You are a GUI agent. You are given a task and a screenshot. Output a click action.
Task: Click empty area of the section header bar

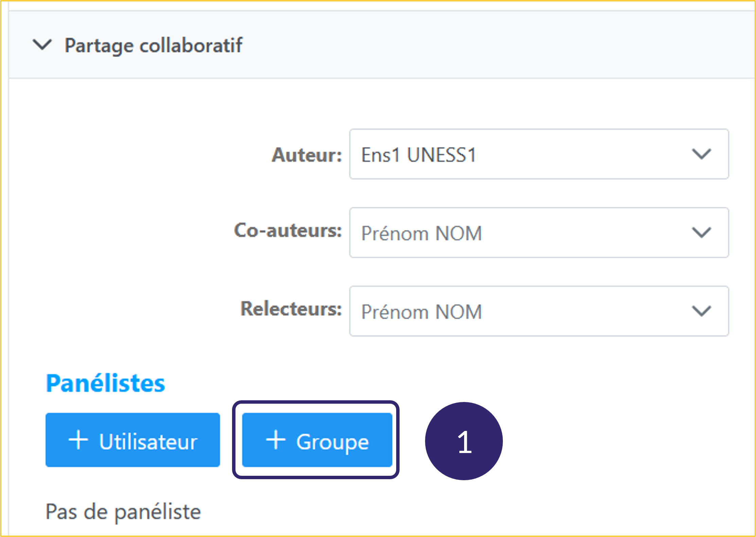pos(476,45)
